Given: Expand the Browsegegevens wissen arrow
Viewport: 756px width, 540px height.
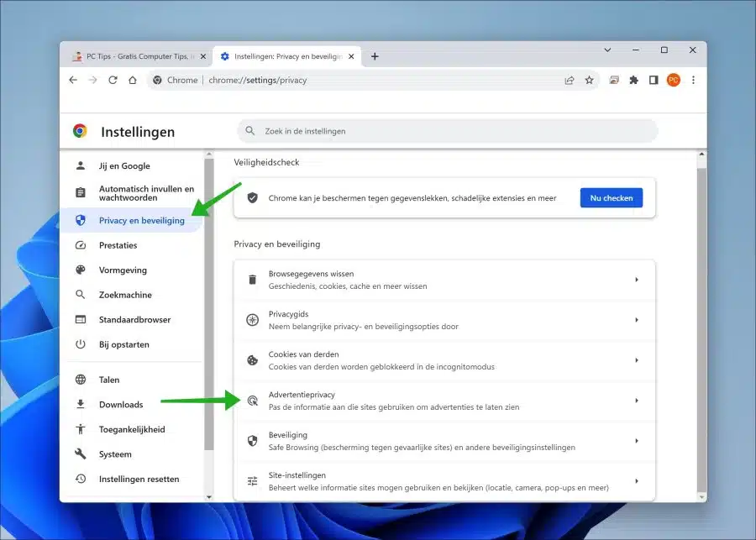Looking at the screenshot, I should (x=637, y=280).
